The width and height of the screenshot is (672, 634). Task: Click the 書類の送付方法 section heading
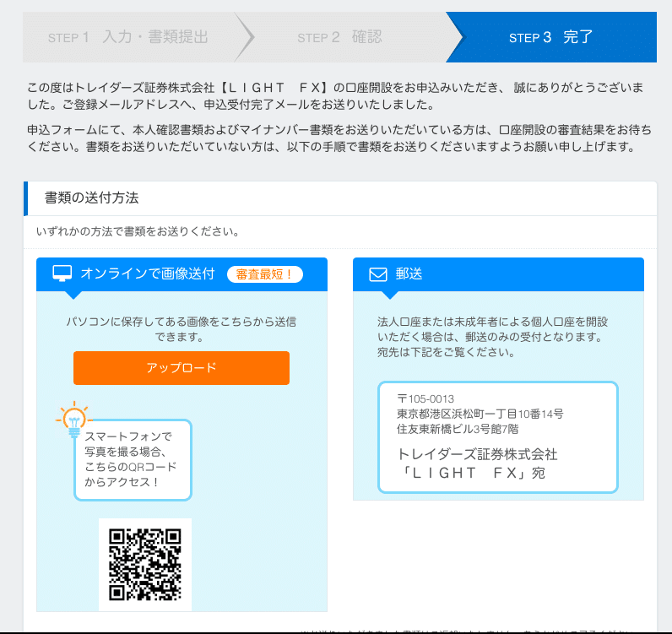point(92,198)
